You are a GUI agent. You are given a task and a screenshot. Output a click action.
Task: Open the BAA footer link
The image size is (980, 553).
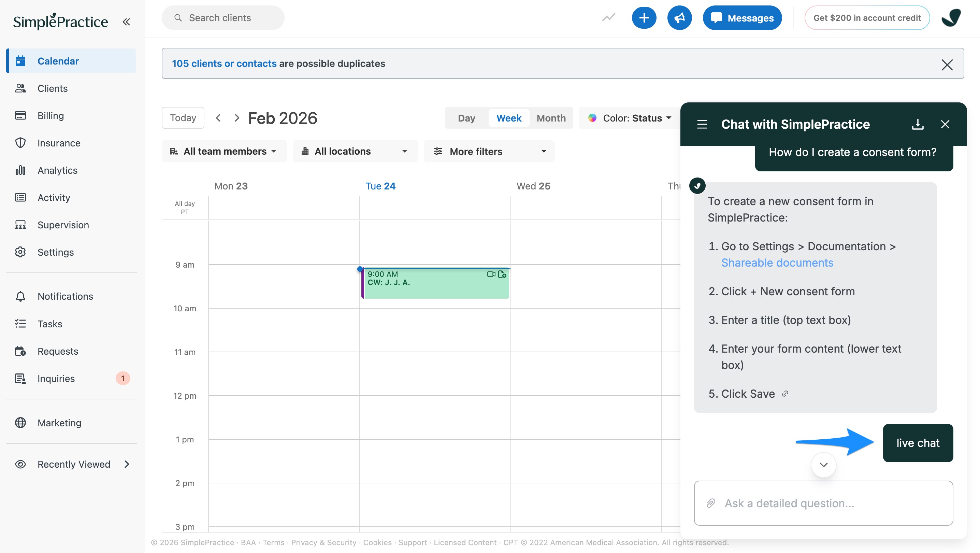[248, 542]
